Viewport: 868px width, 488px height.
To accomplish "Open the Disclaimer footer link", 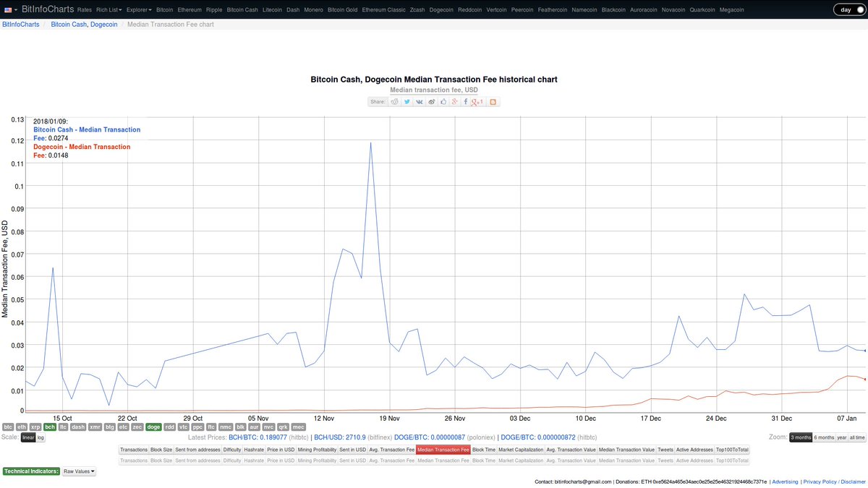I will click(853, 481).
